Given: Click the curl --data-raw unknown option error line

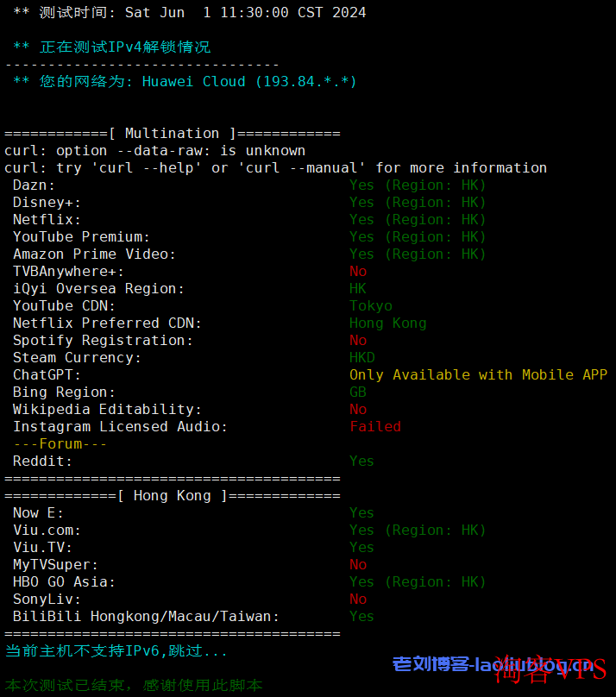Looking at the screenshot, I should [154, 150].
